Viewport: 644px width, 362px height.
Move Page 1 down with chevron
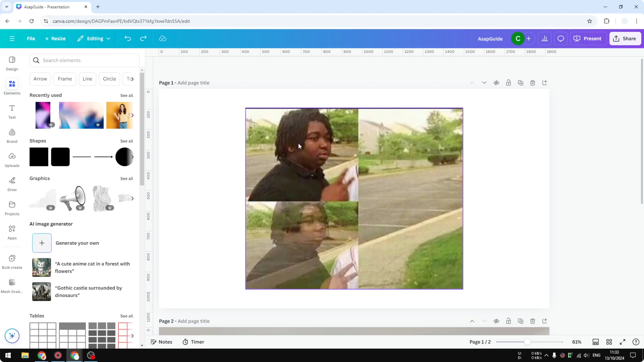[484, 83]
